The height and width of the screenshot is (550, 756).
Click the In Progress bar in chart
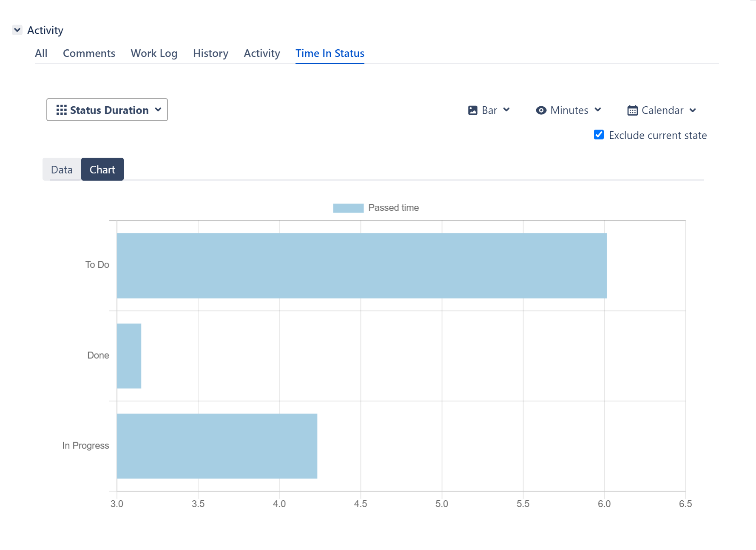click(x=217, y=446)
